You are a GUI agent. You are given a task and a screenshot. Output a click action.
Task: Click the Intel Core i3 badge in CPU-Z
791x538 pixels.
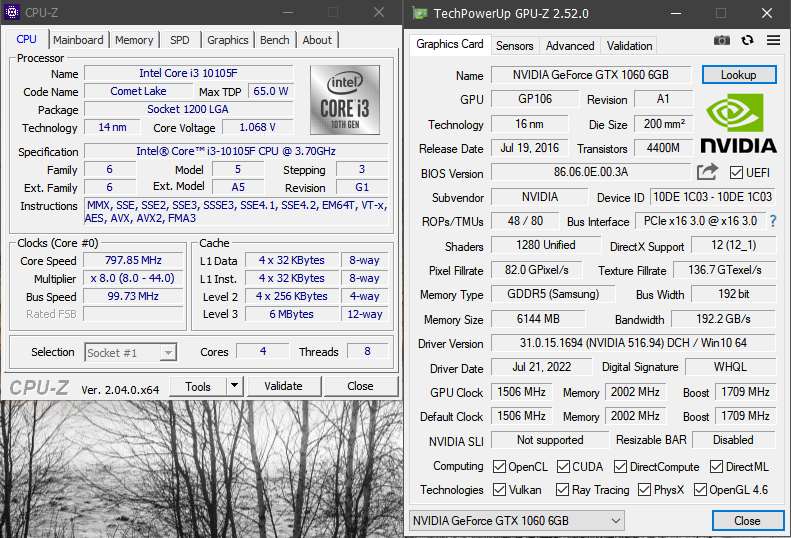[345, 100]
